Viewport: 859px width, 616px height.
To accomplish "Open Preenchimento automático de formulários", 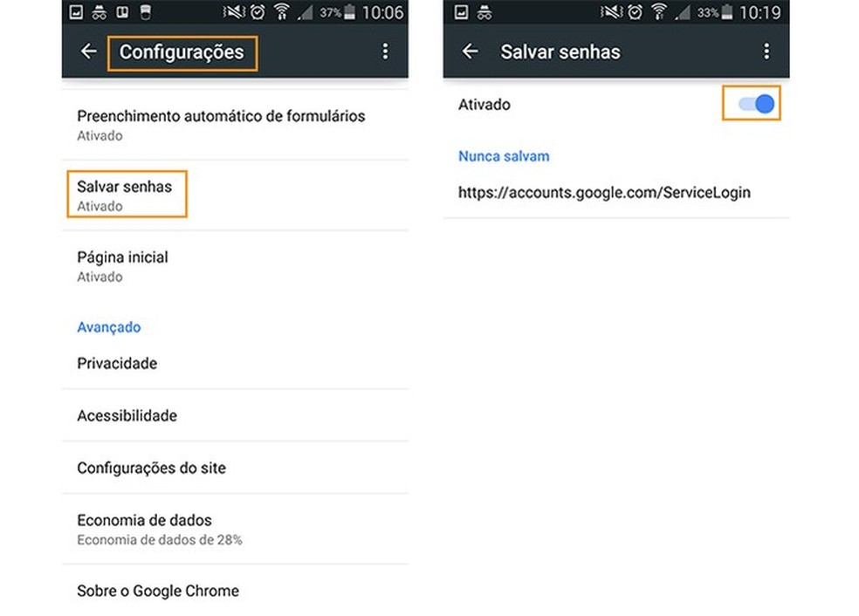I will [235, 125].
